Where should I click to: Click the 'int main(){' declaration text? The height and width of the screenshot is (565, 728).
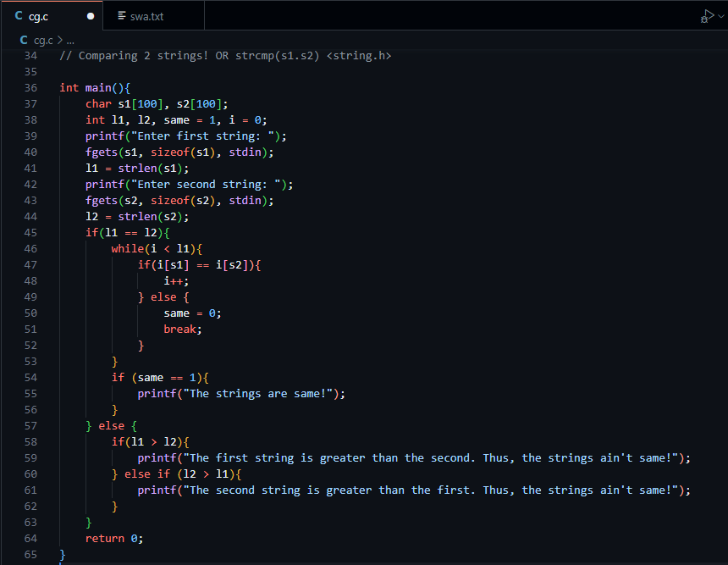[95, 88]
